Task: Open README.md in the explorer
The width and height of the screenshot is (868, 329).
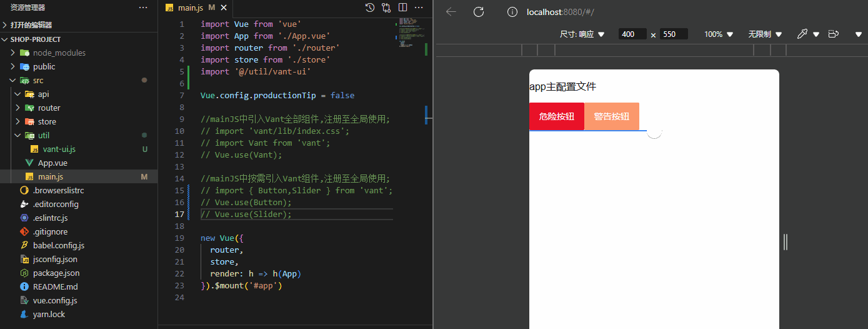Action: pos(79,286)
